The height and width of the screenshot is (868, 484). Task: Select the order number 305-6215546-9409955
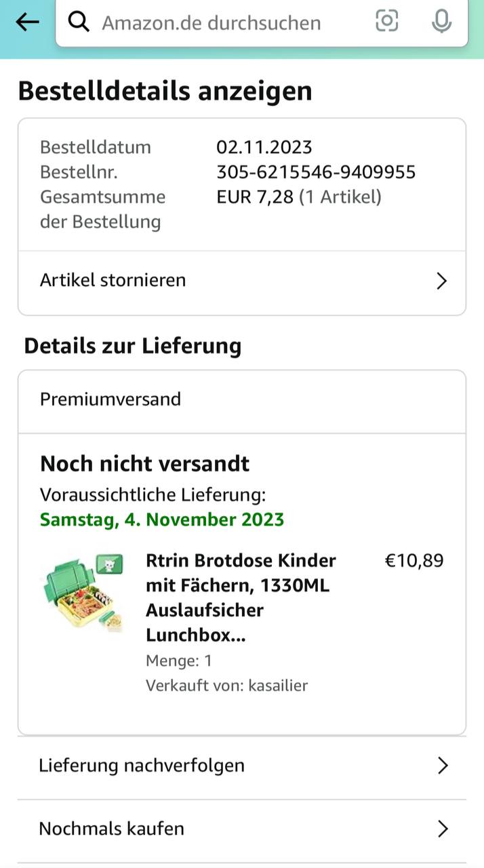pos(316,172)
